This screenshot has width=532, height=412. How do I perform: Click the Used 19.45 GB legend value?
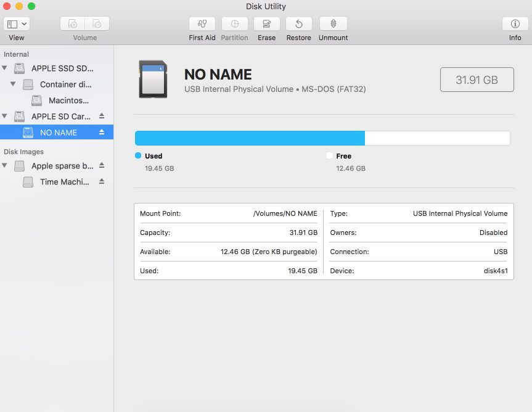click(x=160, y=168)
